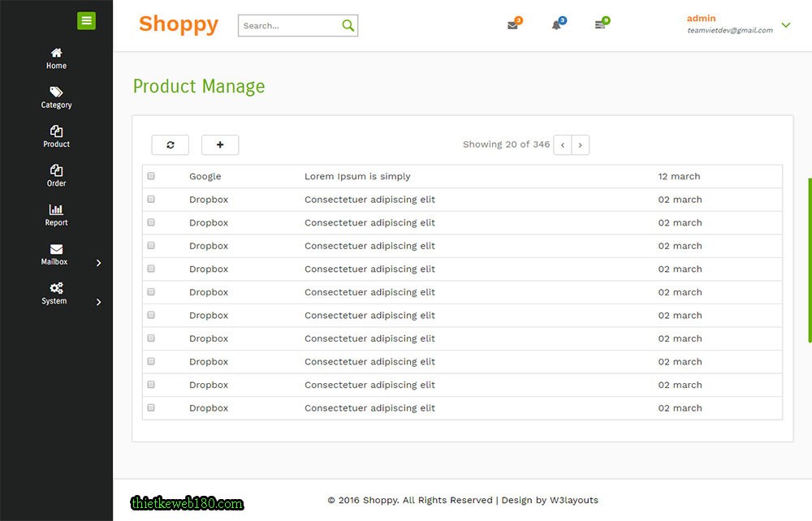Click the green hamburger menu icon
The height and width of the screenshot is (521, 812).
[86, 21]
